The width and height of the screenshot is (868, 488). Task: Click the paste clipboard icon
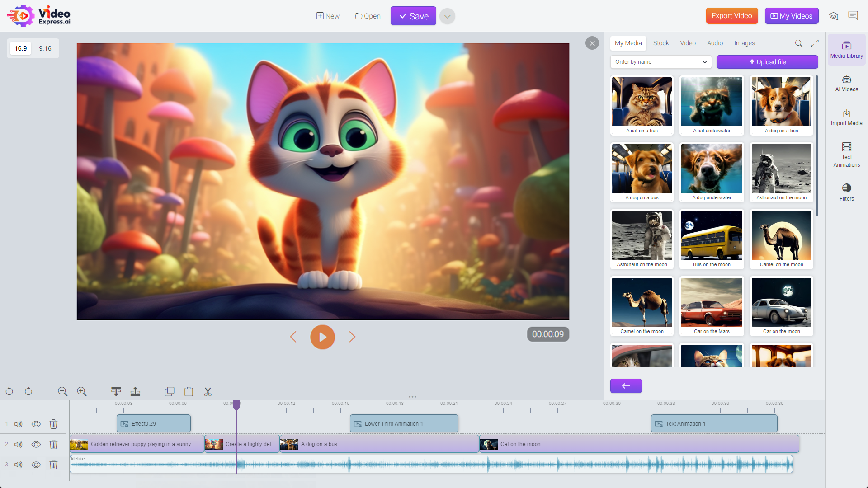pos(189,392)
